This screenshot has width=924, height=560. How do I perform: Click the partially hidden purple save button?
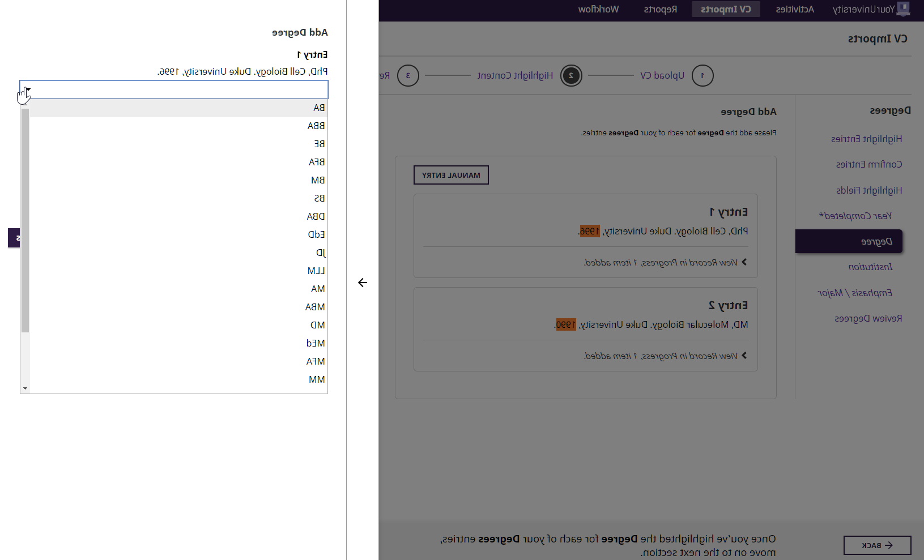pos(14,238)
